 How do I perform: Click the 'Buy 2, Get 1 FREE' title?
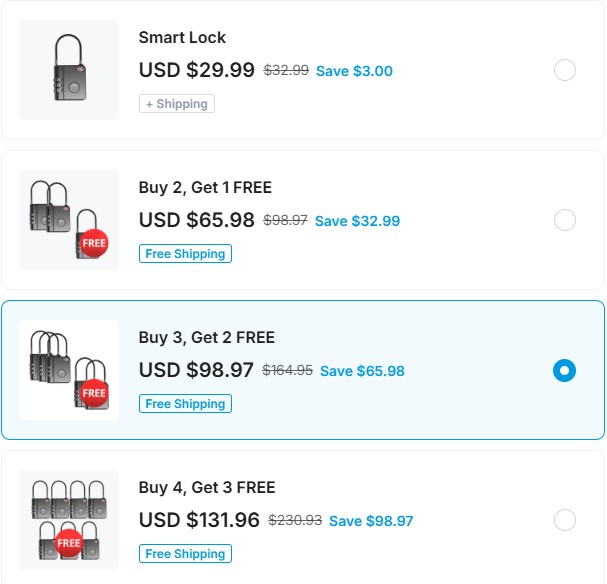click(x=205, y=188)
